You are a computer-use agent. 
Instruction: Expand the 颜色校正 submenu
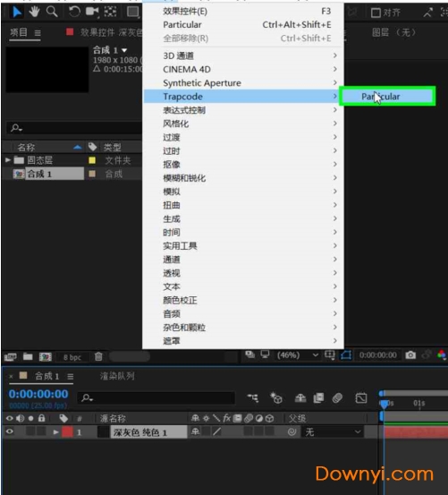(244, 300)
